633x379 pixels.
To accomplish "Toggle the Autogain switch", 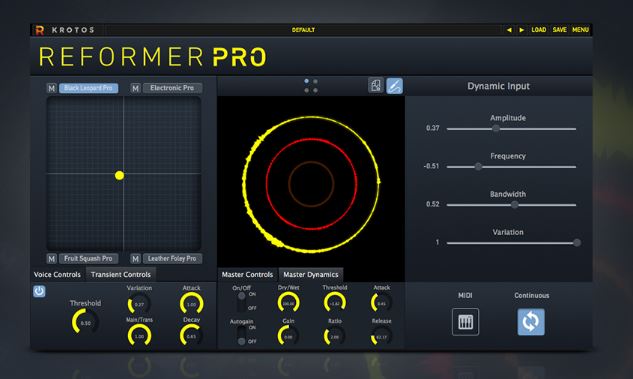I will 241,335.
